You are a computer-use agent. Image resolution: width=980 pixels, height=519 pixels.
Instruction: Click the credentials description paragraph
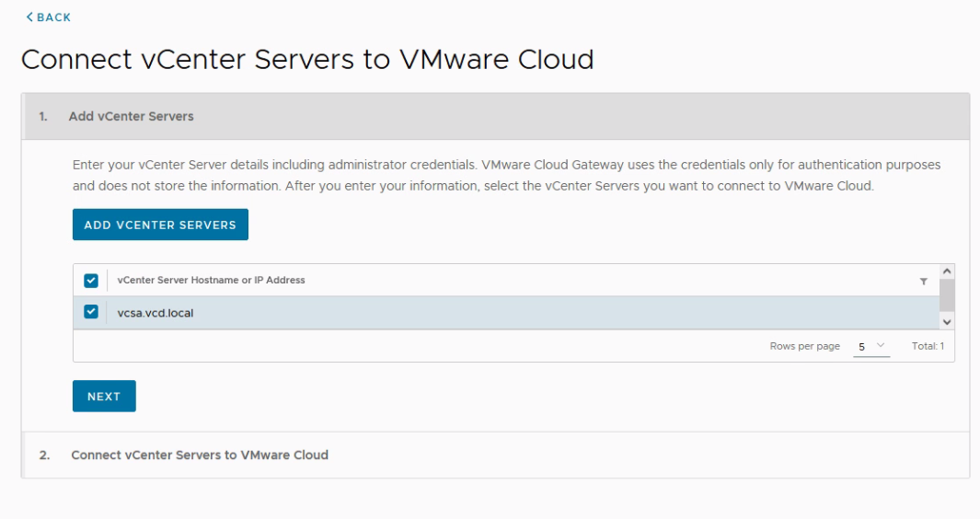point(506,175)
